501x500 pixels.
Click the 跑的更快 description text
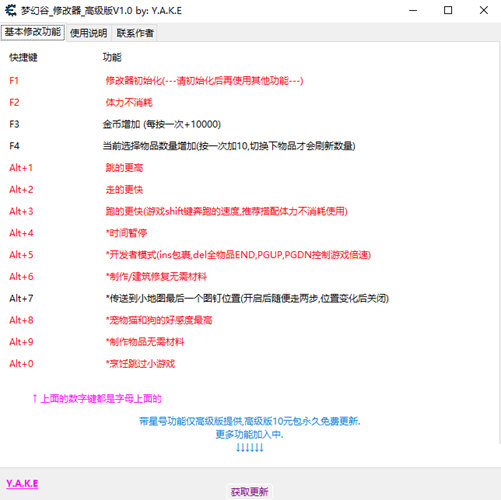(x=227, y=211)
